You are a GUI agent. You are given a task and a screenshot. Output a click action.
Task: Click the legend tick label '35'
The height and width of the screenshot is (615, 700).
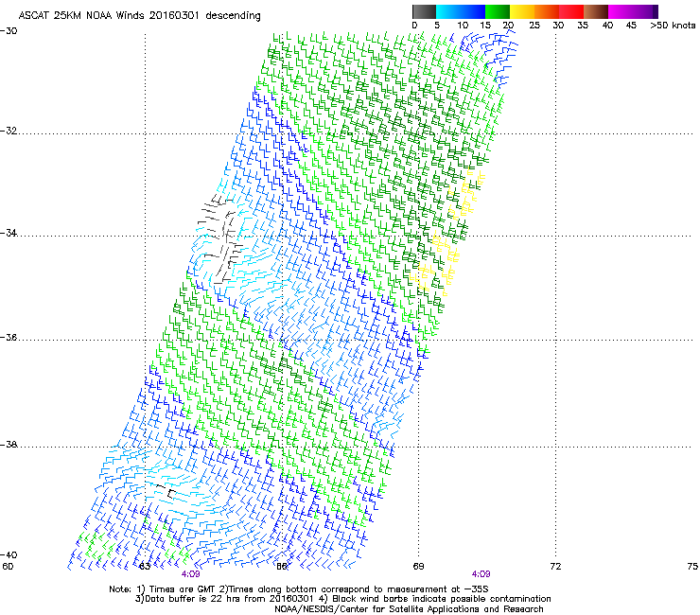(583, 26)
